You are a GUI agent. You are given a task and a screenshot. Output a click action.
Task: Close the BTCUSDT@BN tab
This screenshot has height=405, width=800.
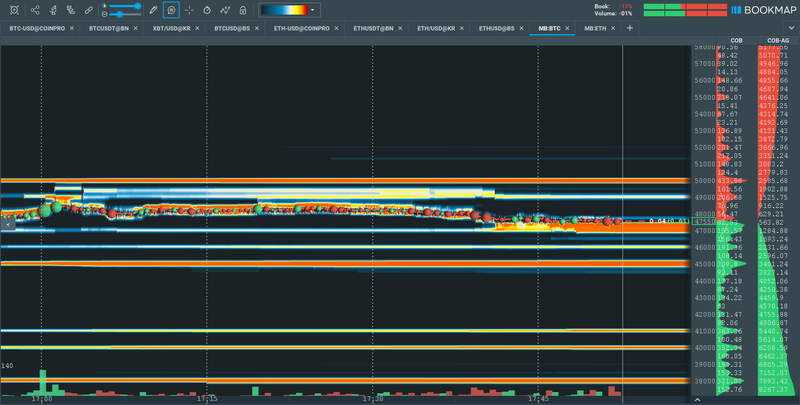click(136, 29)
